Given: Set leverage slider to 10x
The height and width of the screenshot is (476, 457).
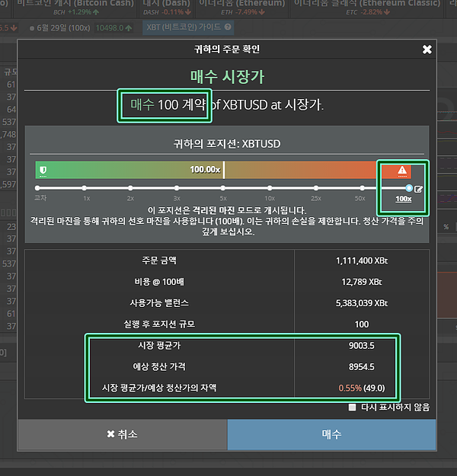Looking at the screenshot, I should click(x=270, y=187).
